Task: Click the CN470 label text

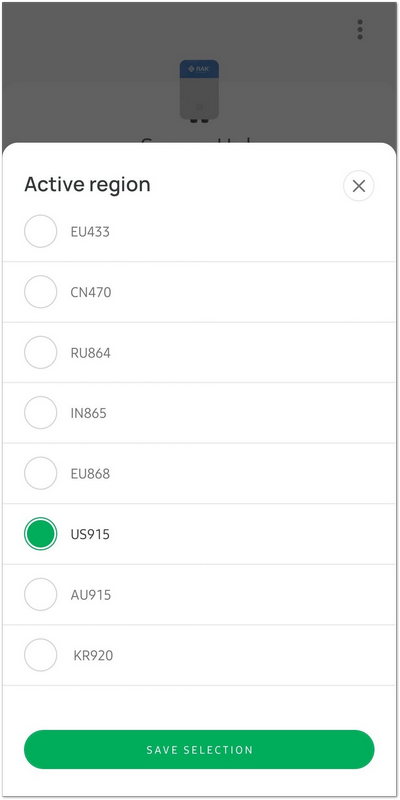Action: pos(91,292)
